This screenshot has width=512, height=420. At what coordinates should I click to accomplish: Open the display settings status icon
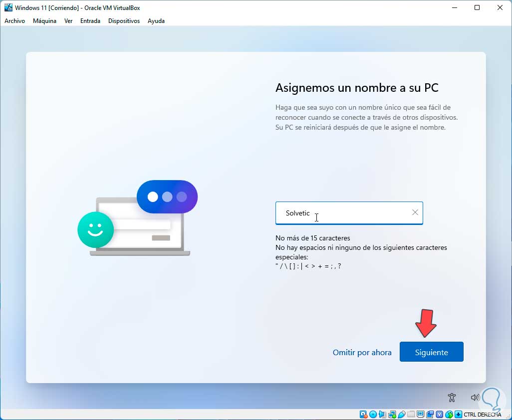[420, 415]
